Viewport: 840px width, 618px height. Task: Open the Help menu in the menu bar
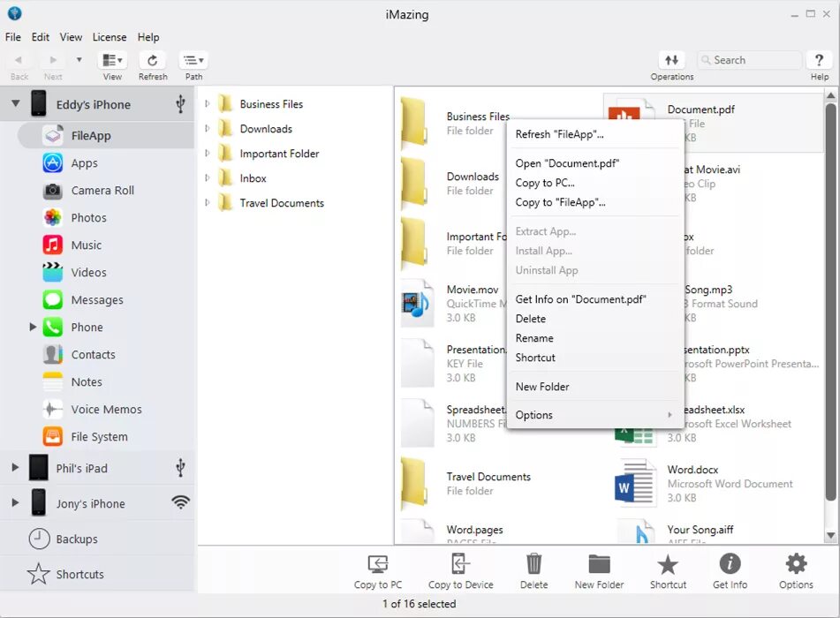click(x=148, y=37)
